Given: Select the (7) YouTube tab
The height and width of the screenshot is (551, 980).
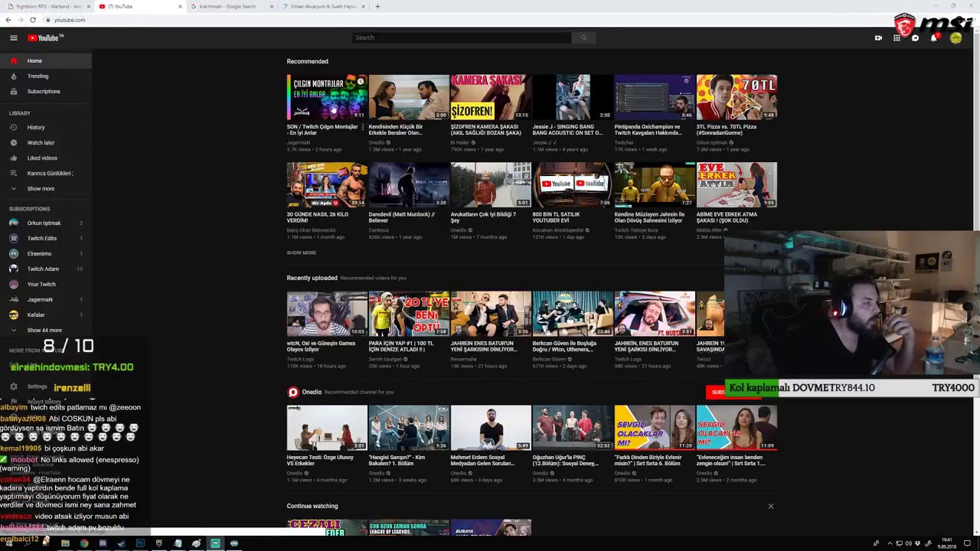Looking at the screenshot, I should 139,6.
